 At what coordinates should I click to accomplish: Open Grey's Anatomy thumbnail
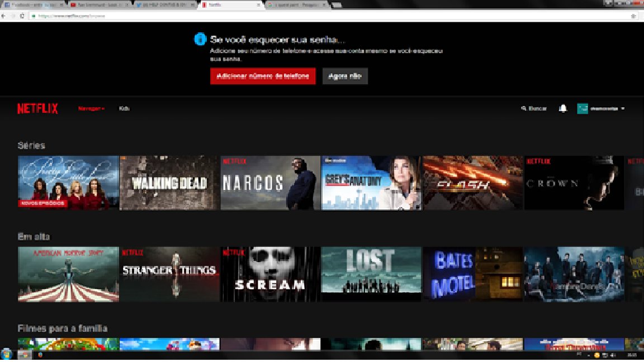(371, 183)
